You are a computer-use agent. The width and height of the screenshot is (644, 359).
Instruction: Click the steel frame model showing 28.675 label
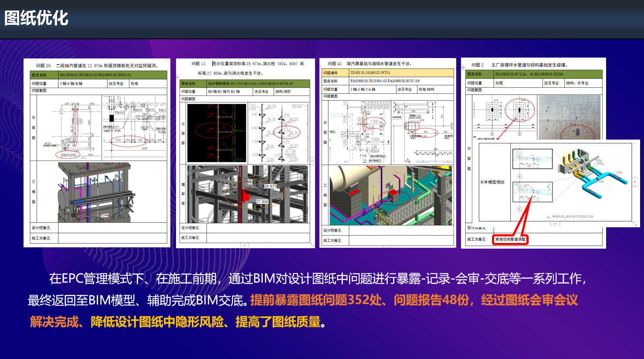coord(247,194)
